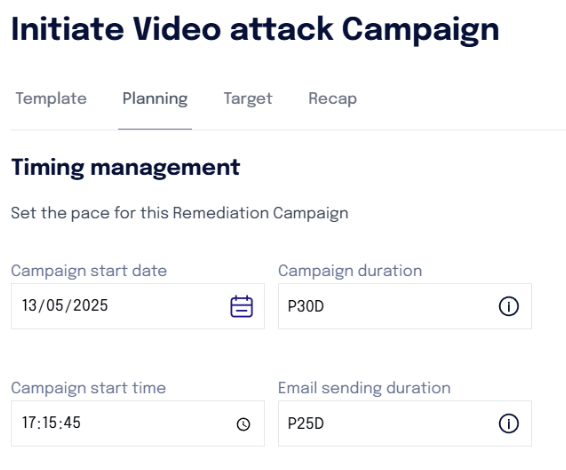Click the Email sending duration label

(x=364, y=388)
